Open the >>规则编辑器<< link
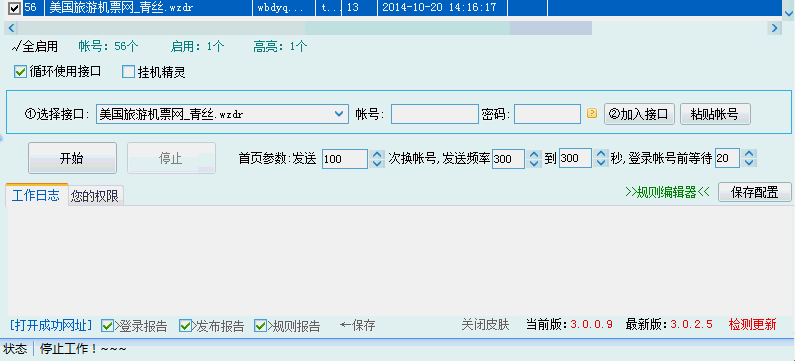795x361 pixels. tap(667, 193)
